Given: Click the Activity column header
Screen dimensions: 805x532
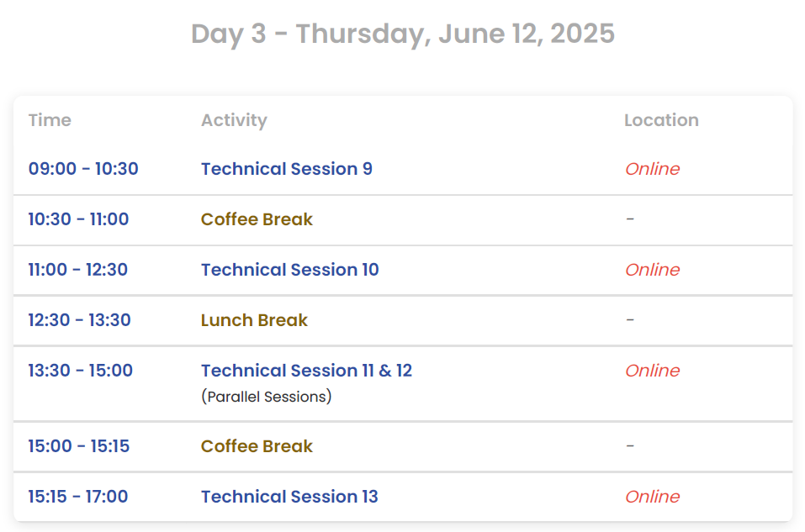Looking at the screenshot, I should point(234,120).
